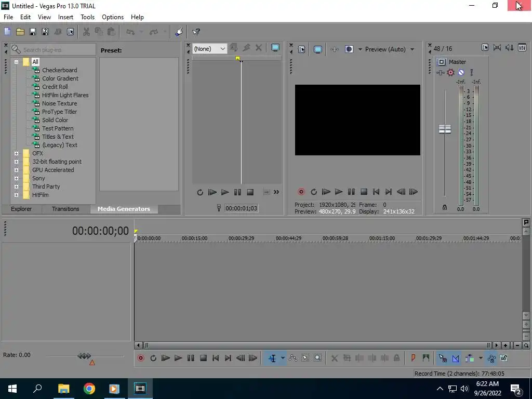Expand the GPU Accelerated folder
532x399 pixels.
pos(16,170)
